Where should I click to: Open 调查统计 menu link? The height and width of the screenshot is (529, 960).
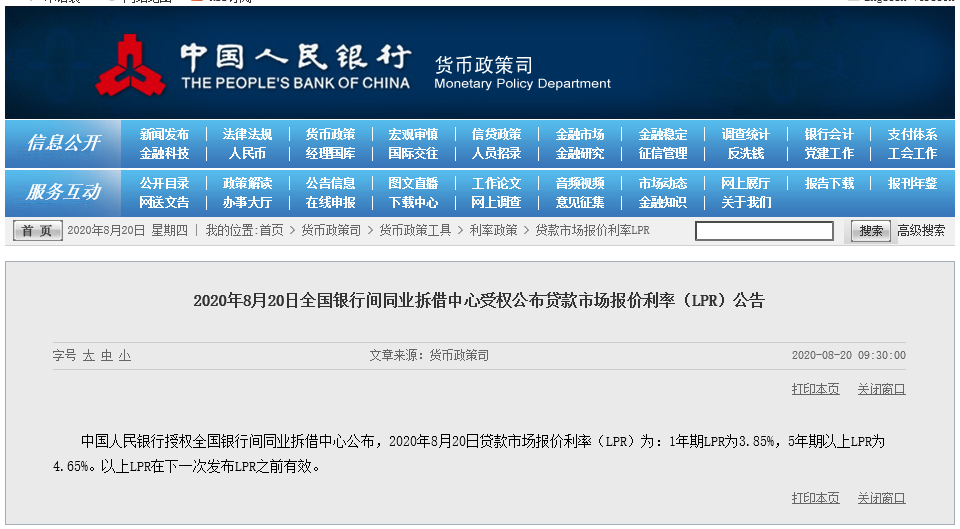[x=746, y=134]
